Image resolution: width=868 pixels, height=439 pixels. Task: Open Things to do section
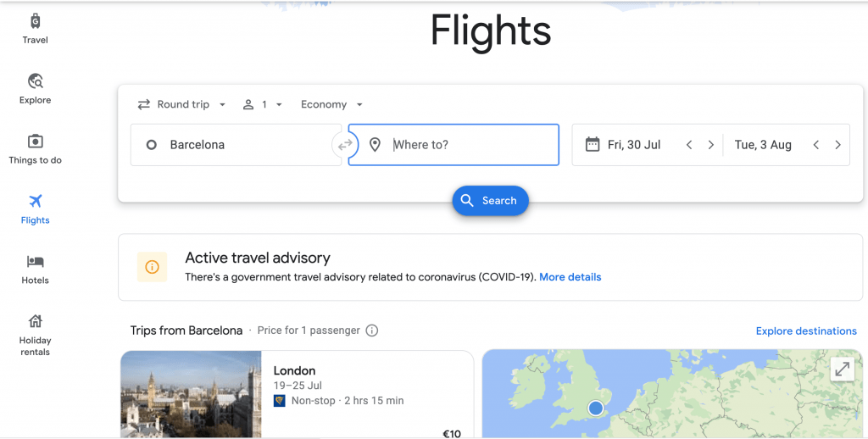coord(35,148)
